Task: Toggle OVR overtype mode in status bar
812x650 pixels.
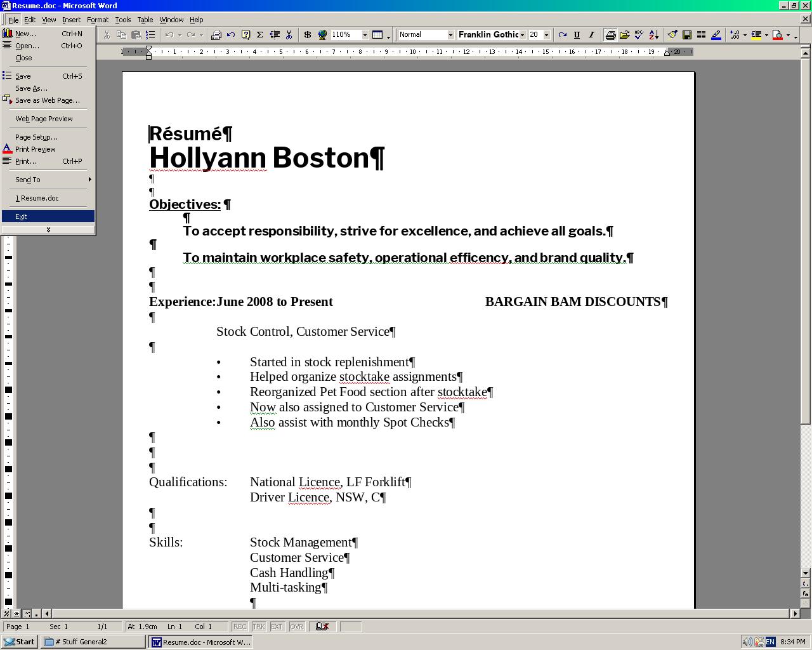Action: pos(296,627)
